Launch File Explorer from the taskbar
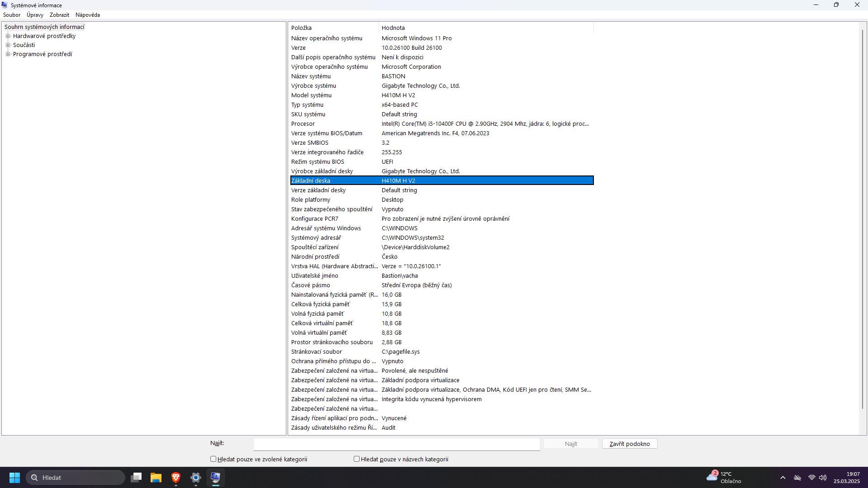868x488 pixels. [156, 478]
